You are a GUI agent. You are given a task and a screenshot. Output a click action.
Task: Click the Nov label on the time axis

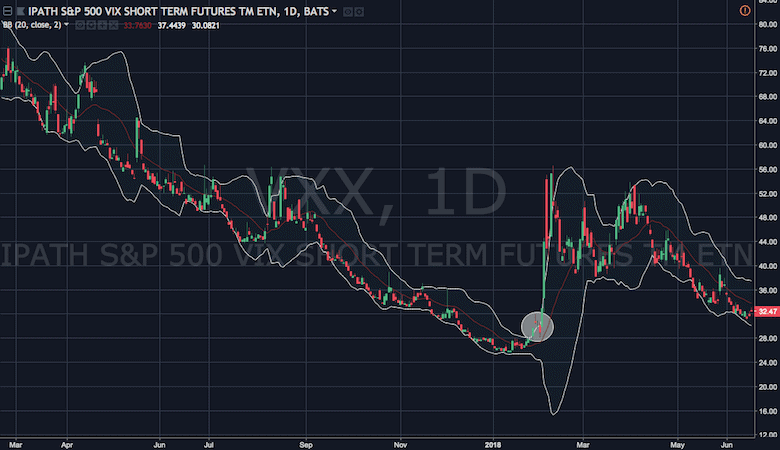click(400, 445)
